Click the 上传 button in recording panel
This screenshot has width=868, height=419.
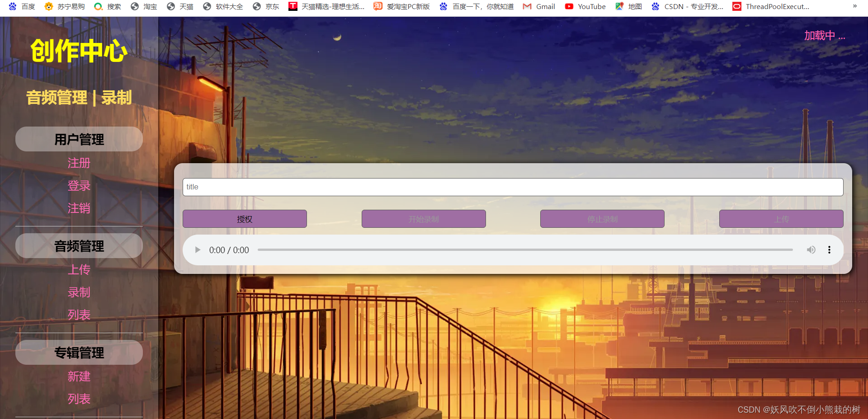click(x=781, y=219)
